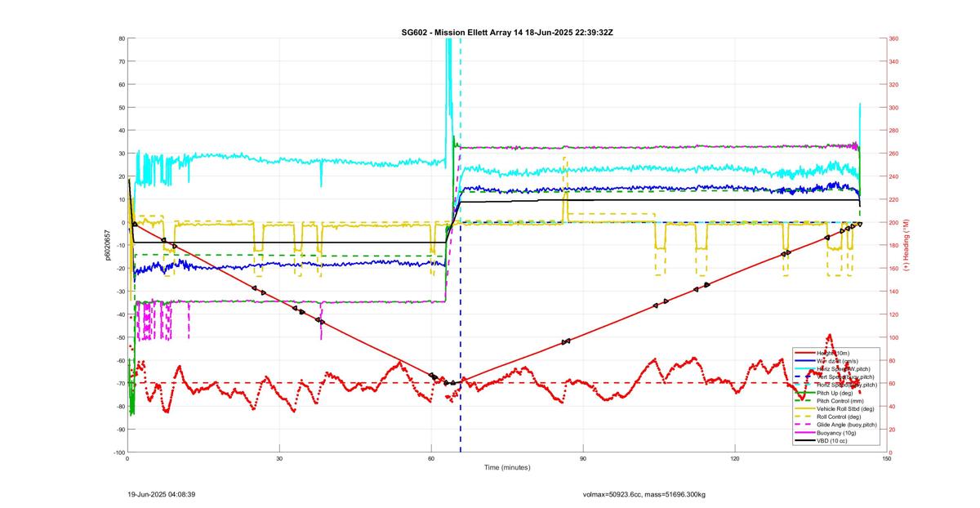This screenshot has height=508, width=980.
Task: Click the 200 tick on right heading axis
Action: [894, 222]
